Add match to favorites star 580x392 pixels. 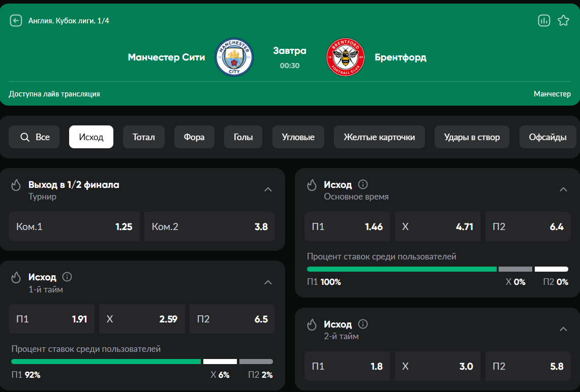[x=563, y=20]
